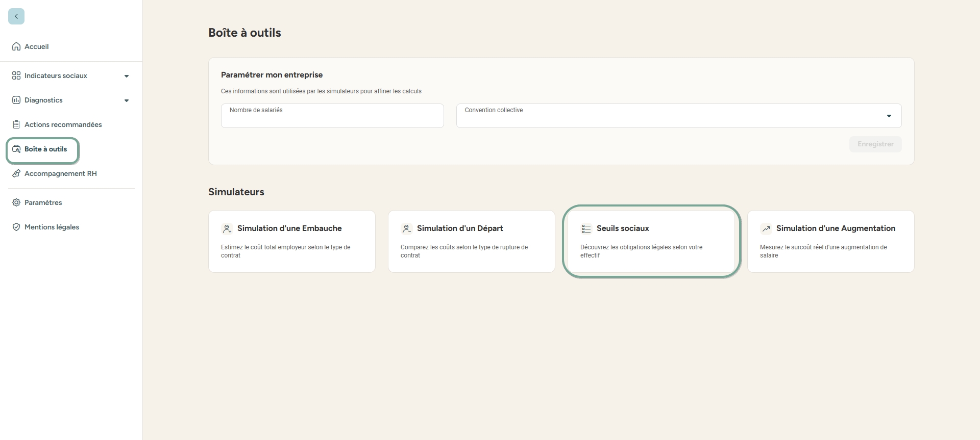Click the Accueil home icon
Screen dimensions: 980x440
[16, 46]
